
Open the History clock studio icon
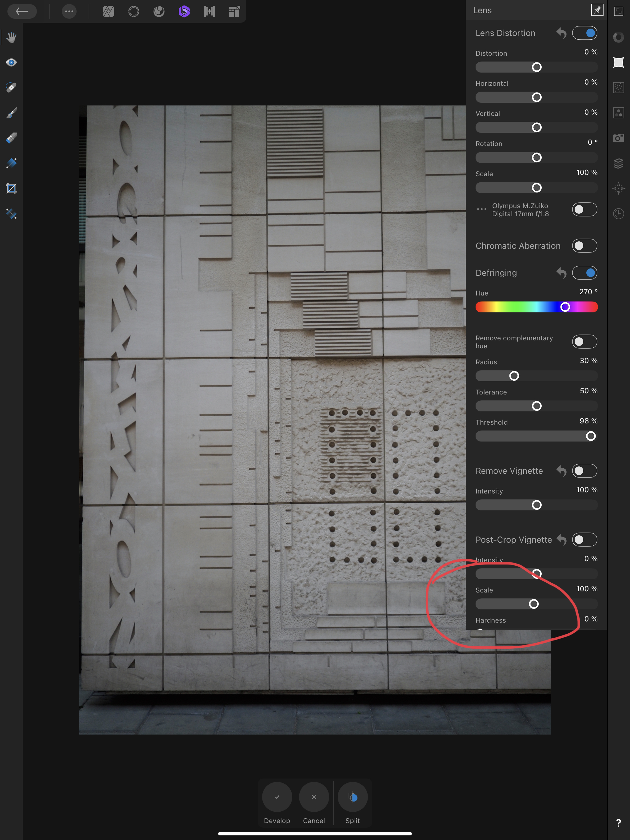(x=619, y=214)
